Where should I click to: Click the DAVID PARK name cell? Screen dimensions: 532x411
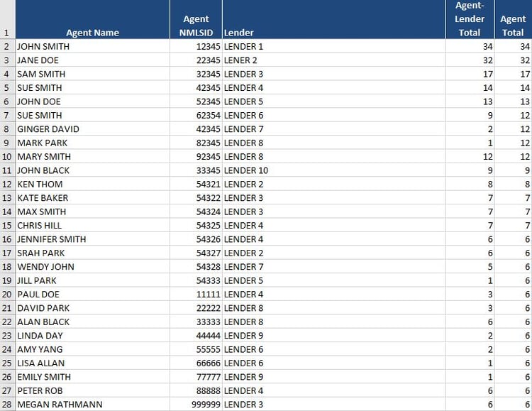[92, 308]
